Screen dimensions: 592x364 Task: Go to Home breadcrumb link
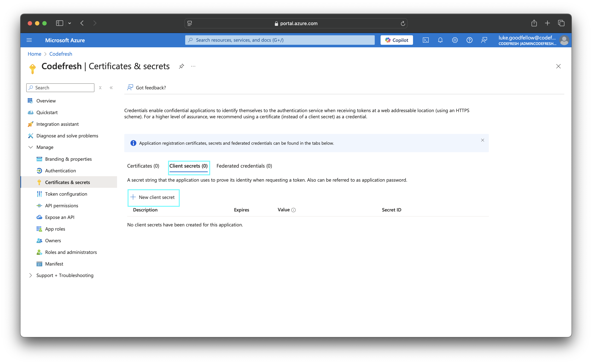[x=34, y=54]
